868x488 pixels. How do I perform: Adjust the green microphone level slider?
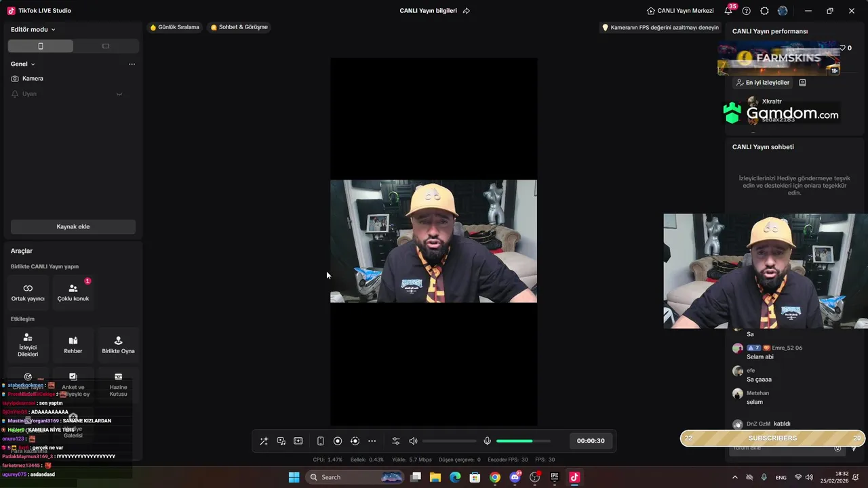pyautogui.click(x=523, y=441)
